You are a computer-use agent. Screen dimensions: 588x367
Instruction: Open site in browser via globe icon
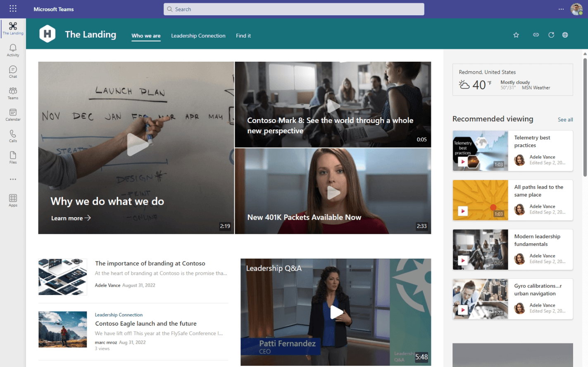click(565, 35)
